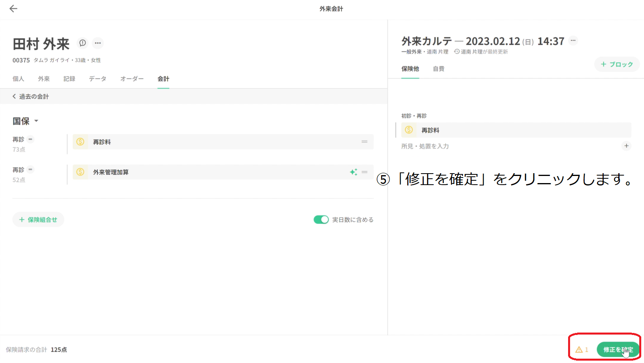Screen dimensions: 644x363
Task: Switch to the 記録 tab
Action: (69, 79)
